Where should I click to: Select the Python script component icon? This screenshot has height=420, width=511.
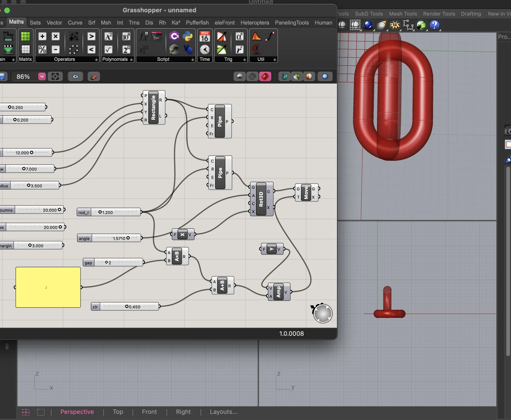[x=188, y=37]
